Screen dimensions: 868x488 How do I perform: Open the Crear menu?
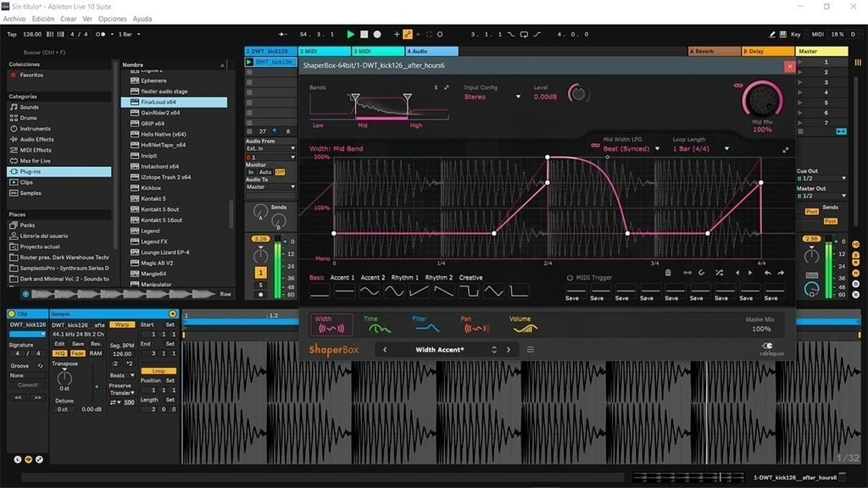click(68, 19)
